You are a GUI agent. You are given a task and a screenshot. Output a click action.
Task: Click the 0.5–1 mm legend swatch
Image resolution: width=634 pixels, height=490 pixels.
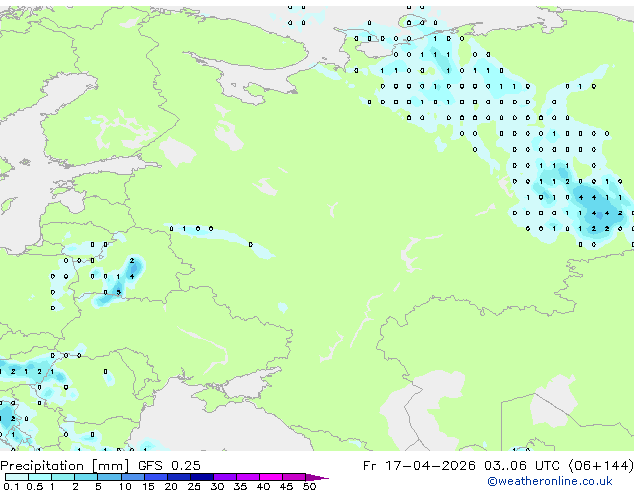coord(40,477)
